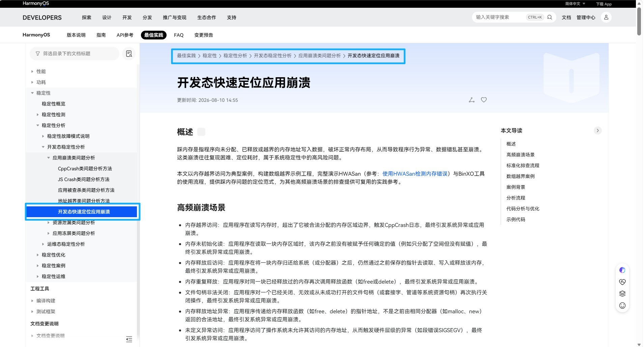Switch to the 指南 tab
This screenshot has height=347, width=644.
[101, 35]
